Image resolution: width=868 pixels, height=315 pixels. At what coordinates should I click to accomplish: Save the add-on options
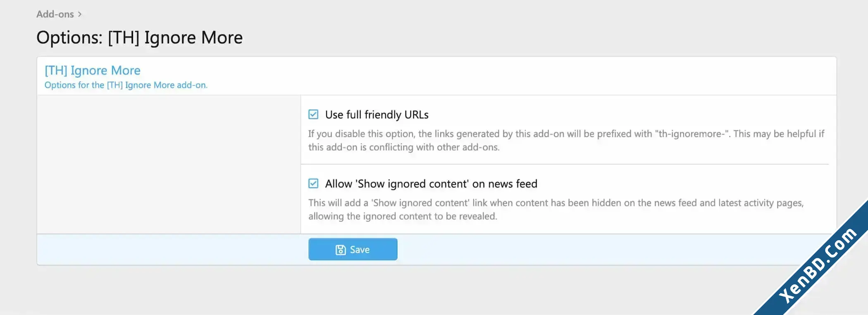click(353, 249)
